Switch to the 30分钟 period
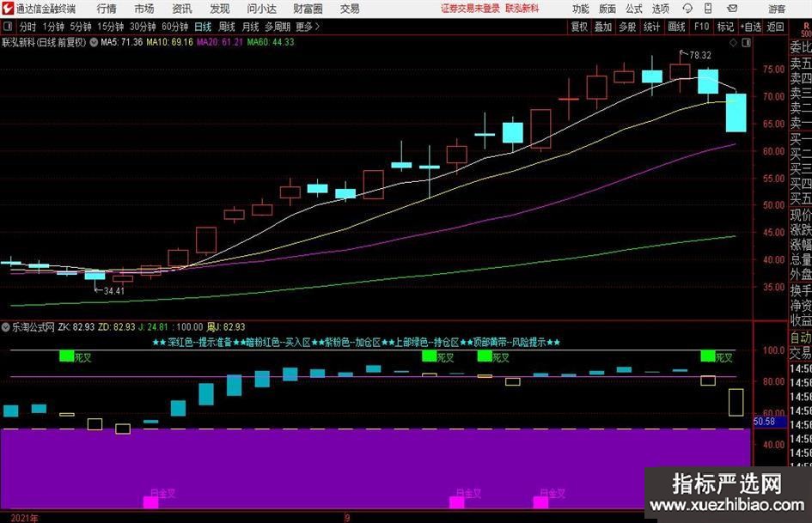The width and height of the screenshot is (812, 523). pyautogui.click(x=143, y=27)
